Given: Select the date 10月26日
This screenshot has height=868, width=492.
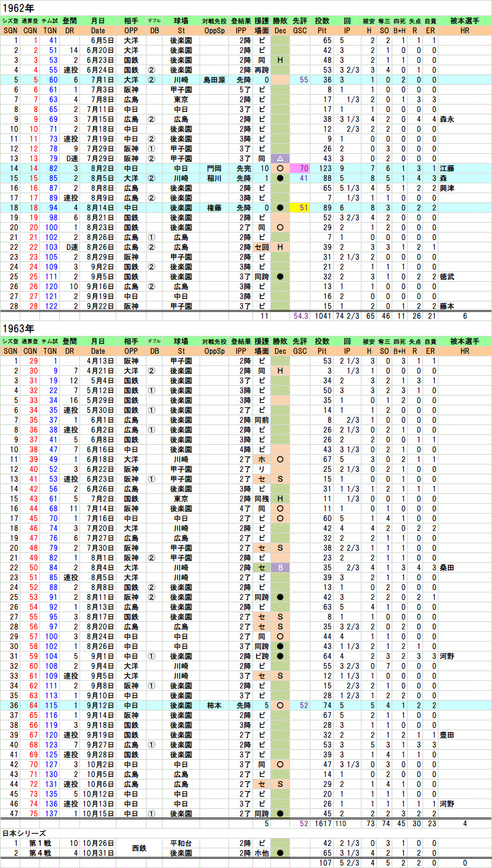Looking at the screenshot, I should click(98, 843).
